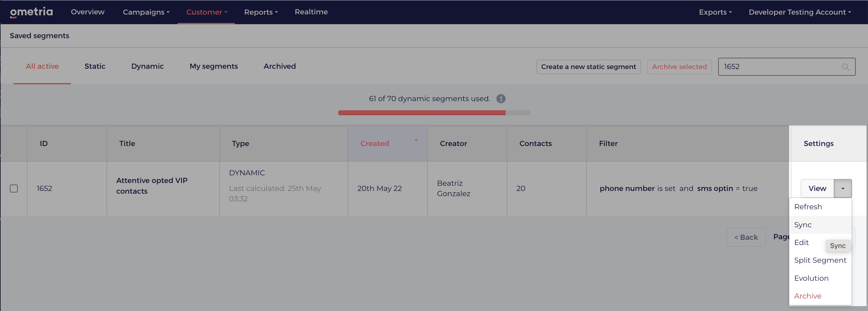Click the search magnifier icon
The image size is (868, 311).
click(x=845, y=67)
